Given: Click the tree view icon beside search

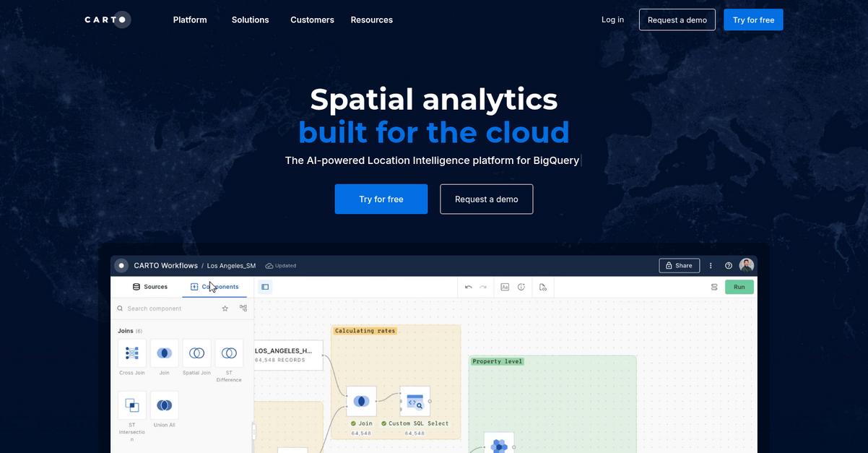Looking at the screenshot, I should [243, 309].
